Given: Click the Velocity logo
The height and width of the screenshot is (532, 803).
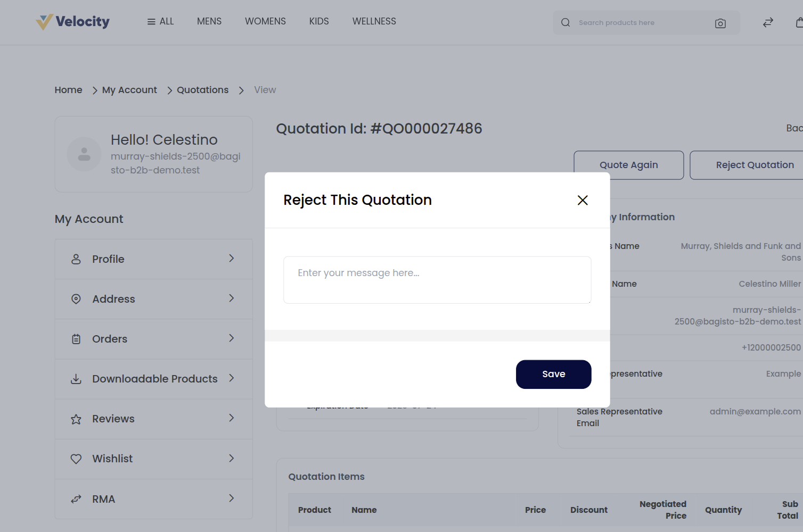Looking at the screenshot, I should (x=73, y=22).
